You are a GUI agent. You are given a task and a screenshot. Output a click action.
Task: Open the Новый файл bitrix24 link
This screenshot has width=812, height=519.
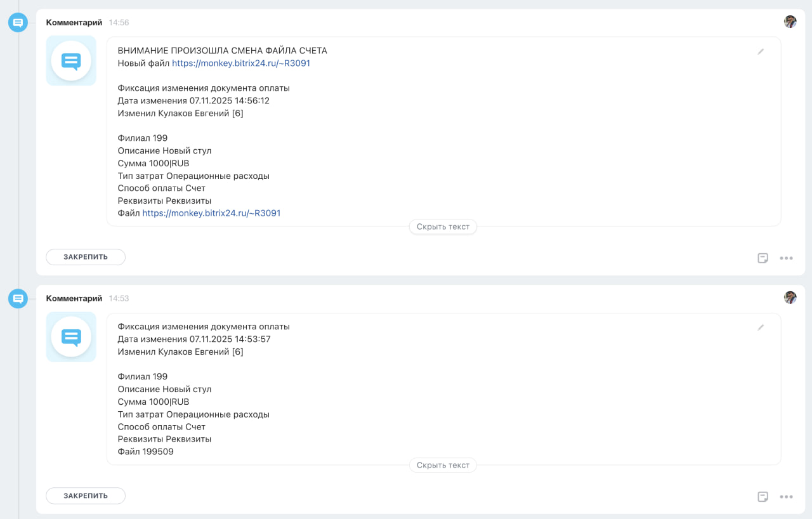click(241, 63)
